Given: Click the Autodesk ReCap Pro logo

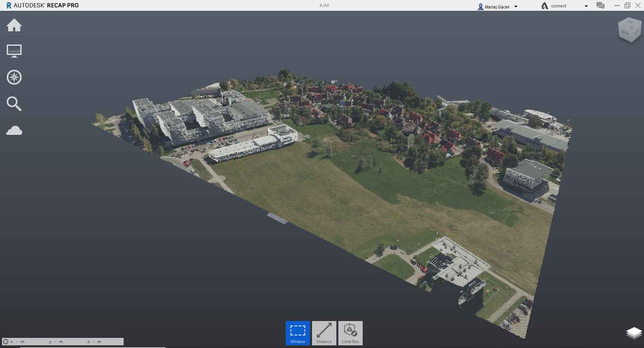Looking at the screenshot, I should (x=42, y=5).
